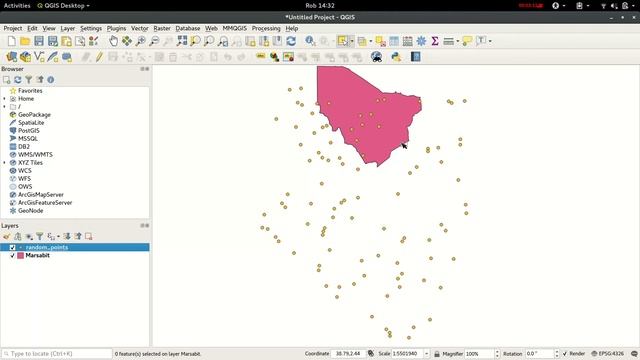Image resolution: width=640 pixels, height=360 pixels.
Task: Open layer styling panel in Layers toolbar
Action: click(7, 236)
